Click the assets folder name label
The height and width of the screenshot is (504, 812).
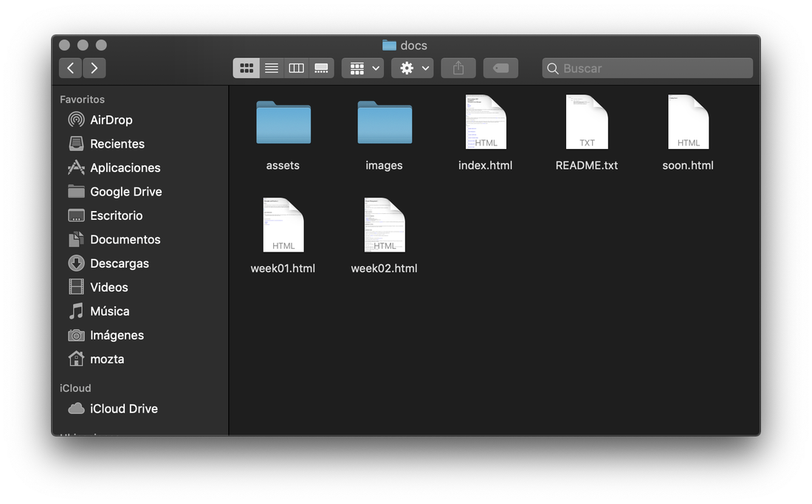click(x=283, y=165)
